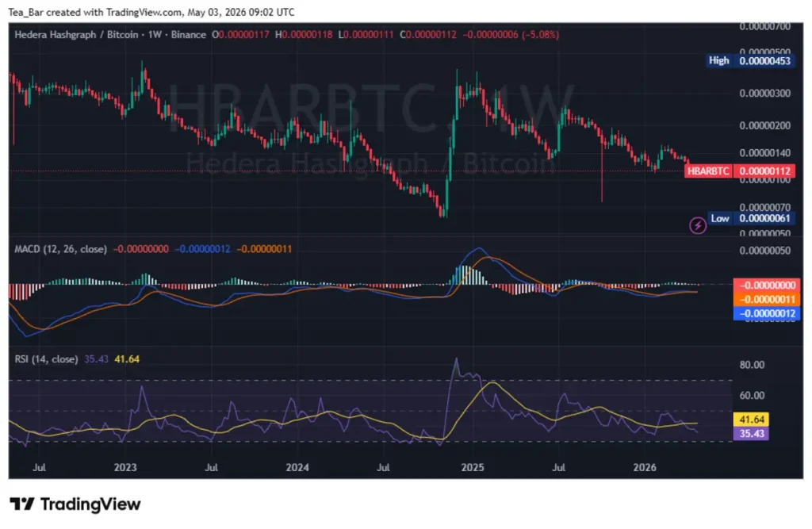Click the High 0.00000453 price label
Viewport: 812px width, 529px height.
[x=749, y=60]
